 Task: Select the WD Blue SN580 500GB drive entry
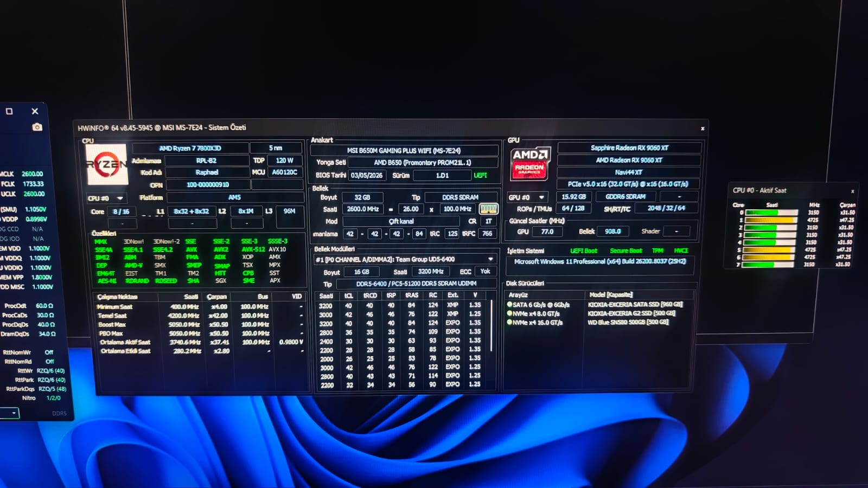628,322
